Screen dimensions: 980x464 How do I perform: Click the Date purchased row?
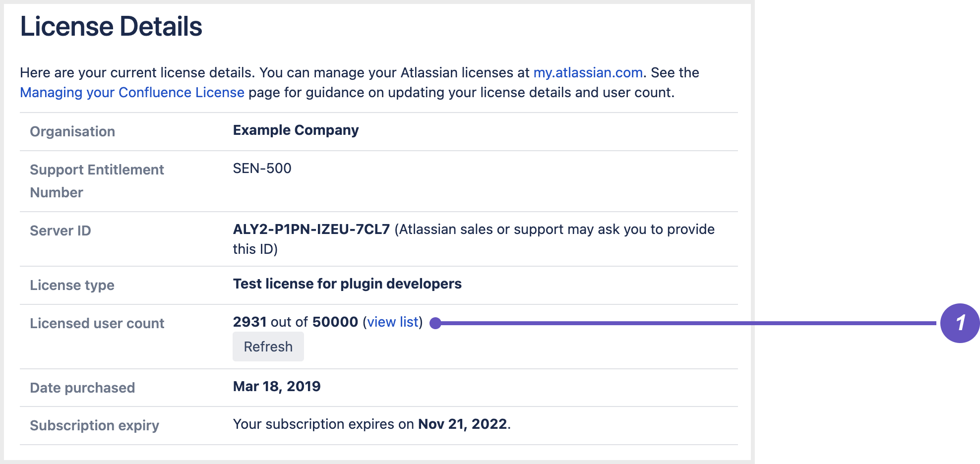pyautogui.click(x=82, y=388)
